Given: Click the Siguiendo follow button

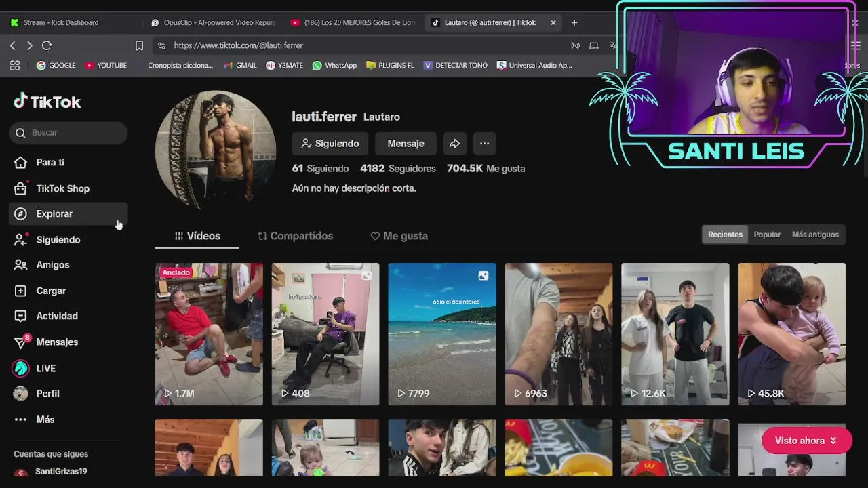Looking at the screenshot, I should pyautogui.click(x=330, y=144).
